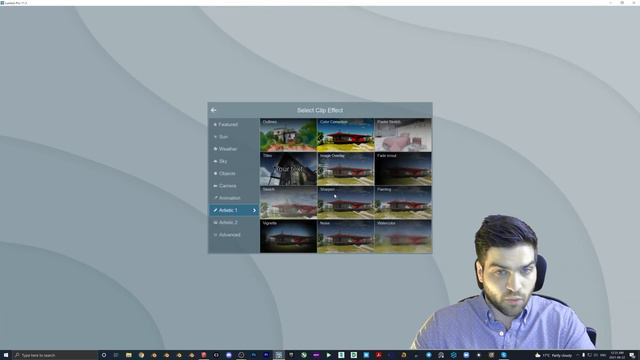Choose the Vignette effect thumbnail
Screen dimensions: 640x360
point(288,236)
